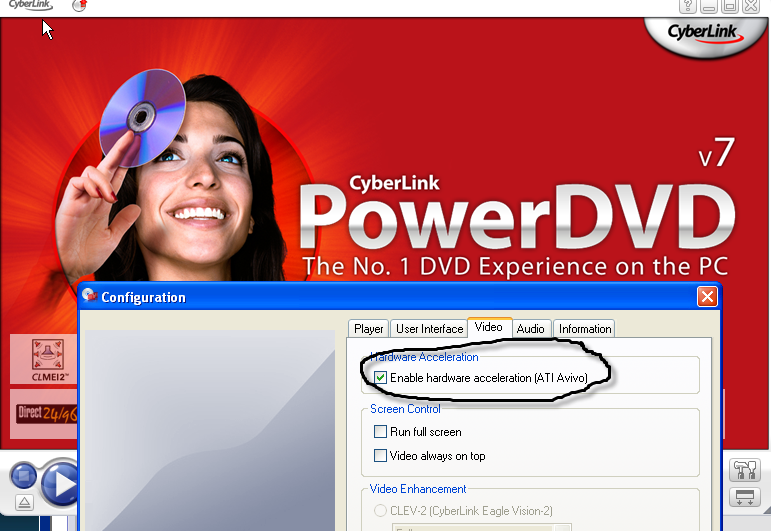Open the Information tab
Viewport: 771px width, 531px height.
(585, 329)
